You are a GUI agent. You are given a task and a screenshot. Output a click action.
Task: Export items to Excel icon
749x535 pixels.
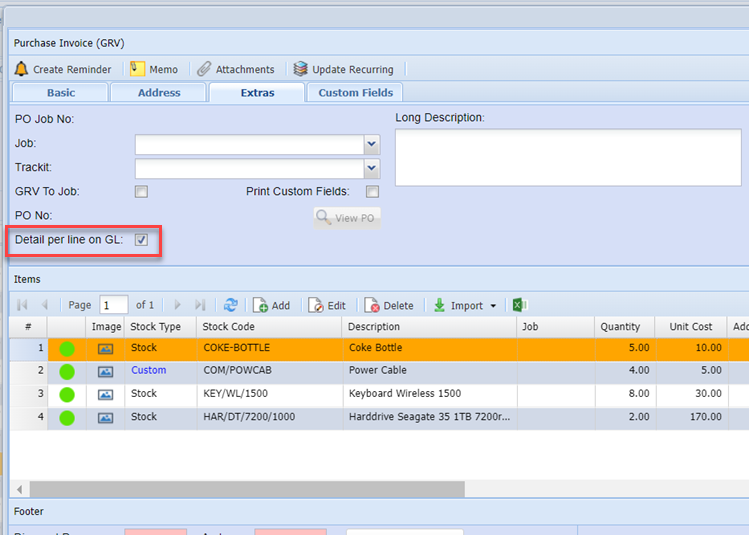click(520, 305)
